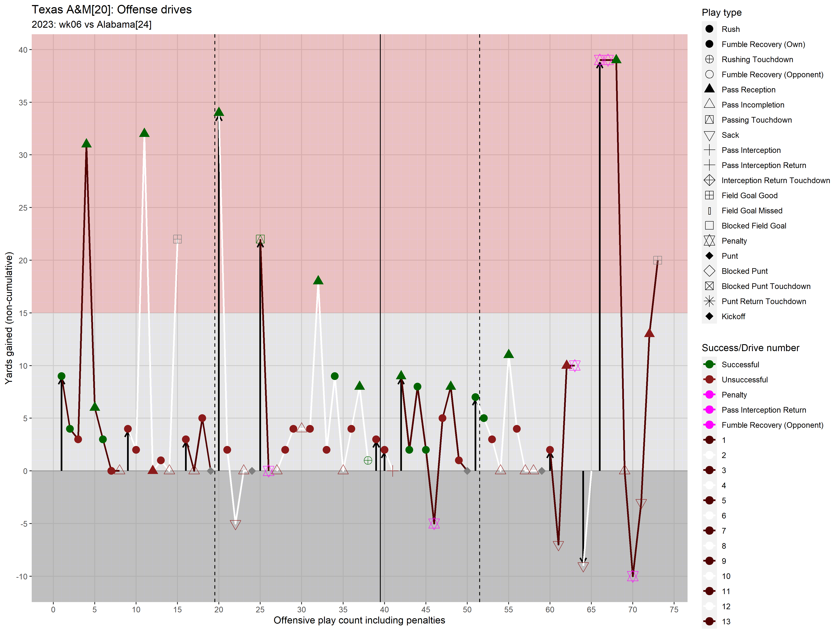The width and height of the screenshot is (840, 630).
Task: Click the green rush marker at play 1
Action: [x=62, y=376]
